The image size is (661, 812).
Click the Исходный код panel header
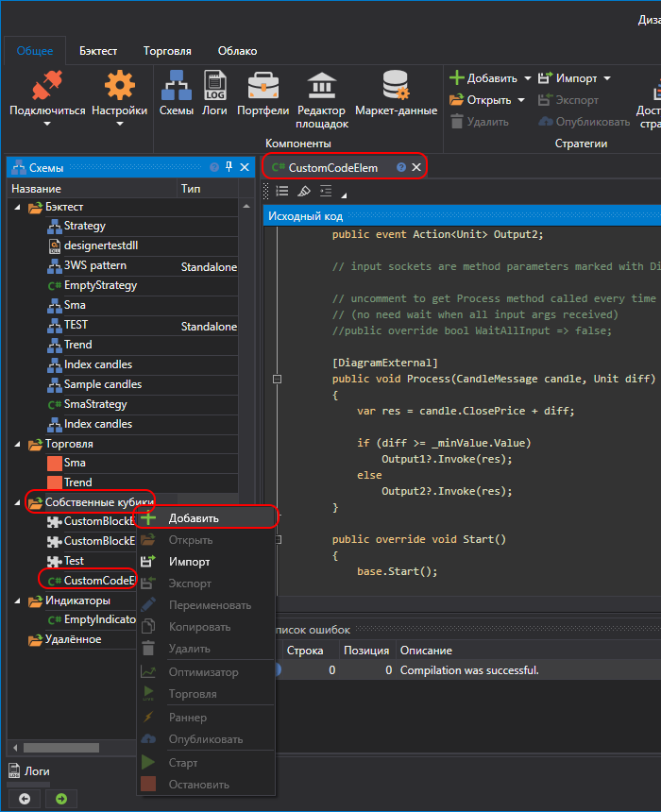coord(462,216)
